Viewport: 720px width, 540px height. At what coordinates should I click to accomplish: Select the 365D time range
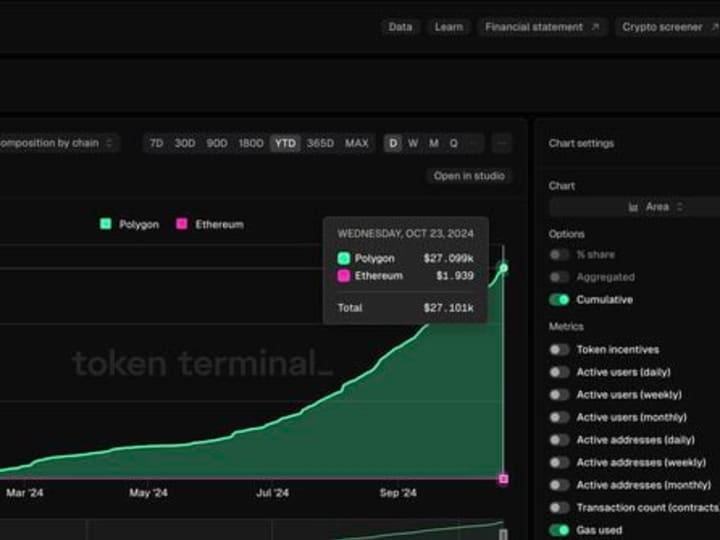320,143
